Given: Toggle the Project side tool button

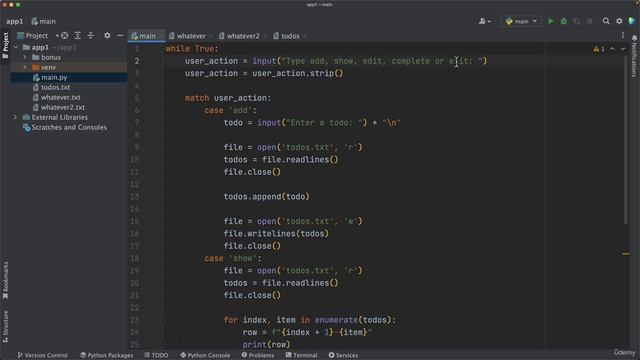Looking at the screenshot, I should click(x=5, y=45).
